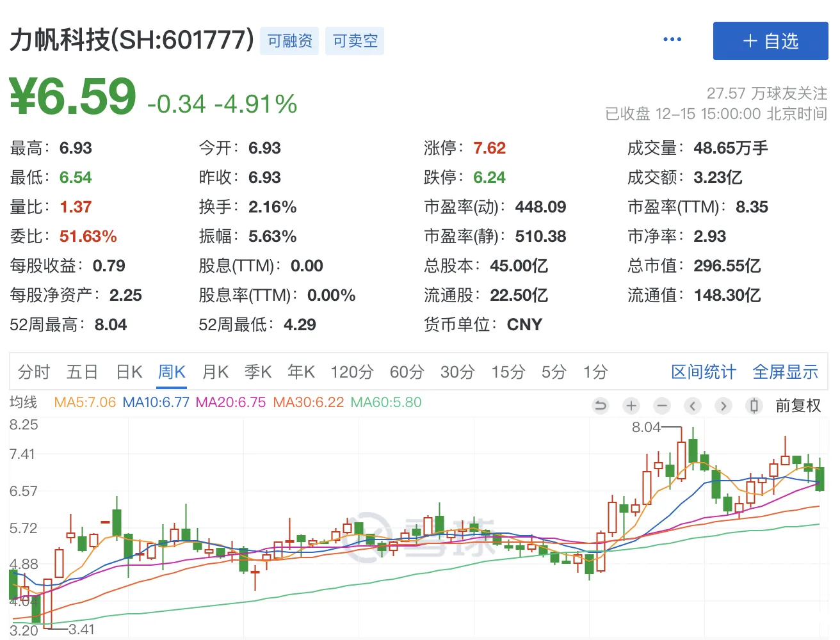
Task: Switch to the 分时 chart tab
Action: tap(34, 372)
